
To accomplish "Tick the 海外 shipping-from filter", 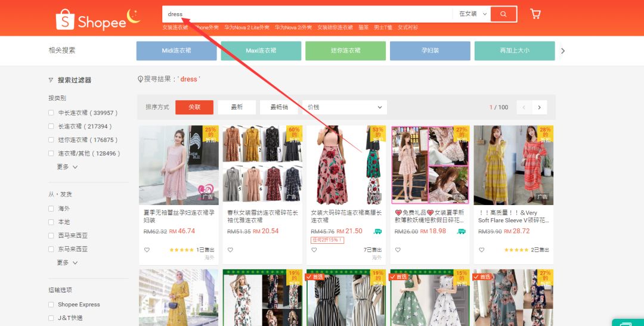I will pyautogui.click(x=51, y=209).
